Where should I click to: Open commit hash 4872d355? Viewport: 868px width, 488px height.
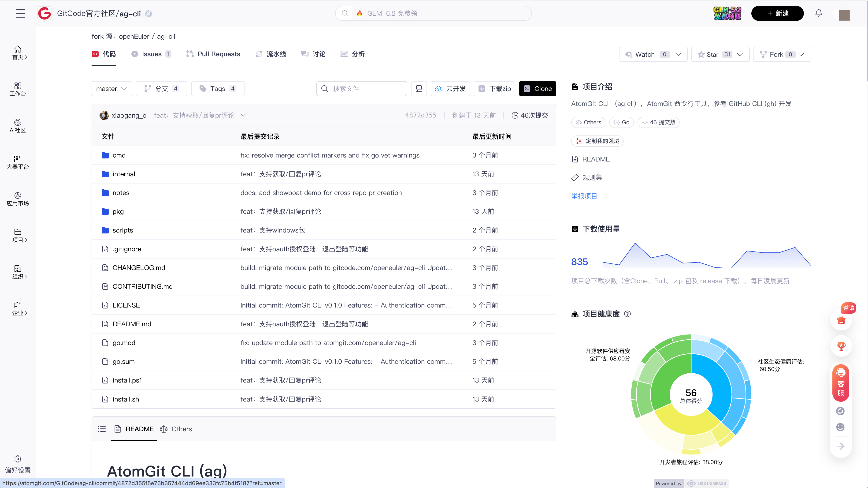pos(420,115)
